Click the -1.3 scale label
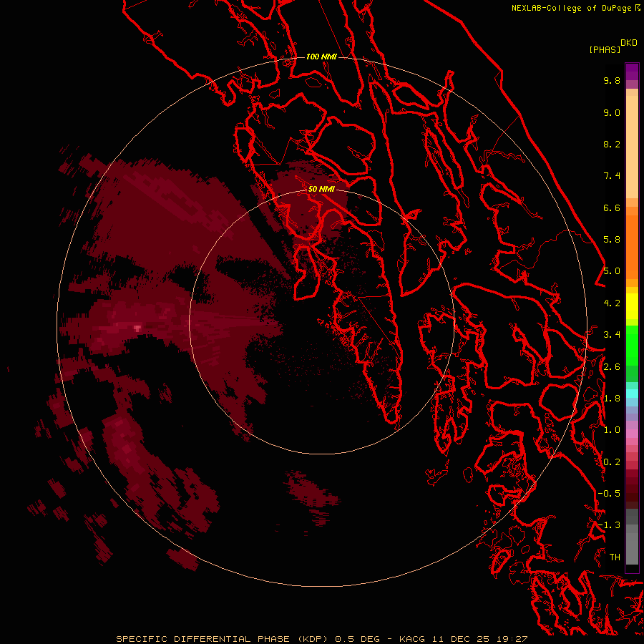The width and height of the screenshot is (644, 644). [x=609, y=525]
